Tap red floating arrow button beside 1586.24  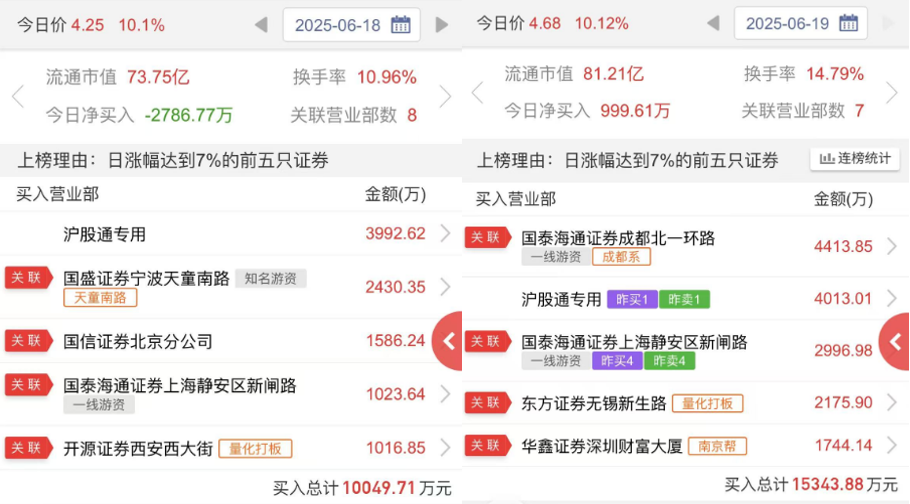[448, 341]
